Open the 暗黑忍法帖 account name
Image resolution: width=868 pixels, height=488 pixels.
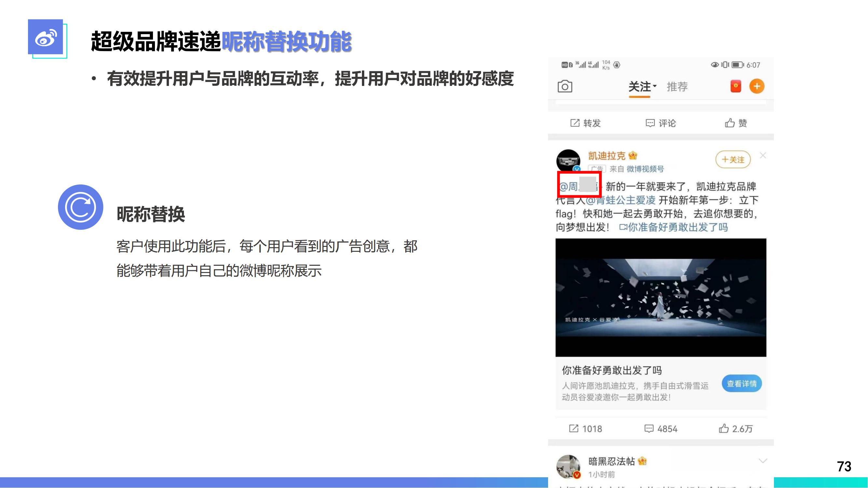pos(611,461)
